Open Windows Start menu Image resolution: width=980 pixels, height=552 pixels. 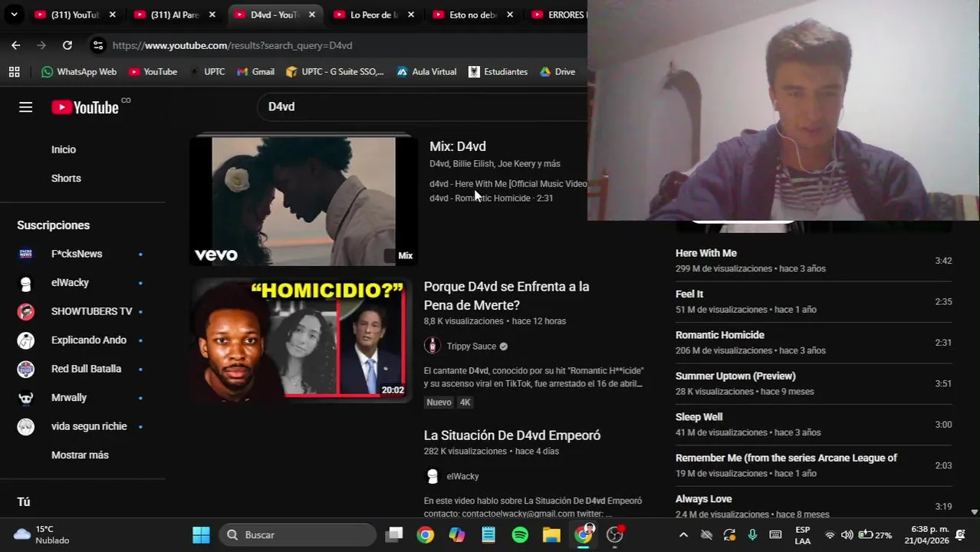[201, 535]
